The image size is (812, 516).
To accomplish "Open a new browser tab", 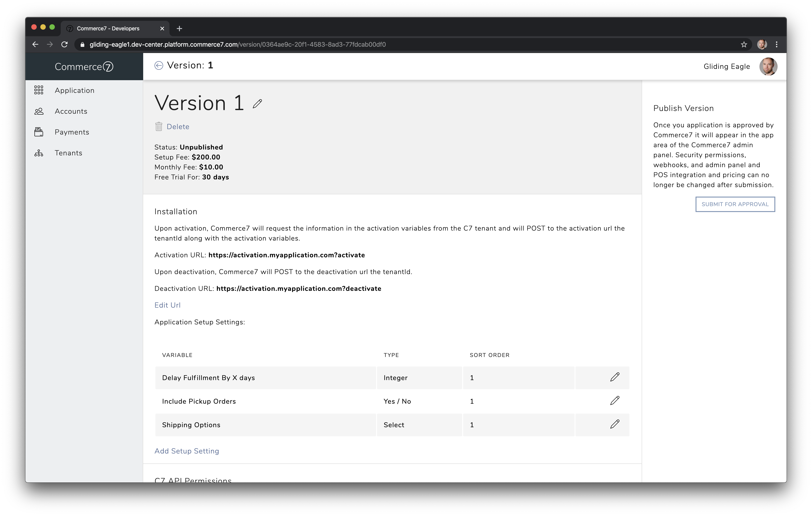I will [179, 29].
